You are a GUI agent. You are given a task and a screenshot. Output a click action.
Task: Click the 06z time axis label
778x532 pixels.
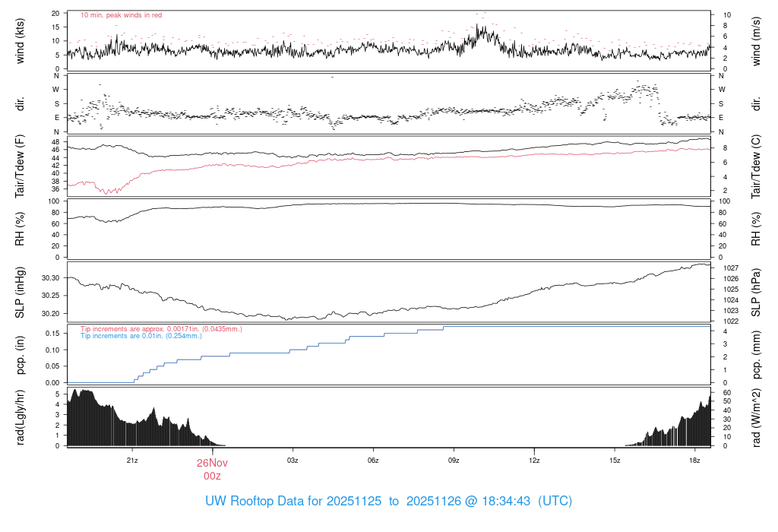373,461
